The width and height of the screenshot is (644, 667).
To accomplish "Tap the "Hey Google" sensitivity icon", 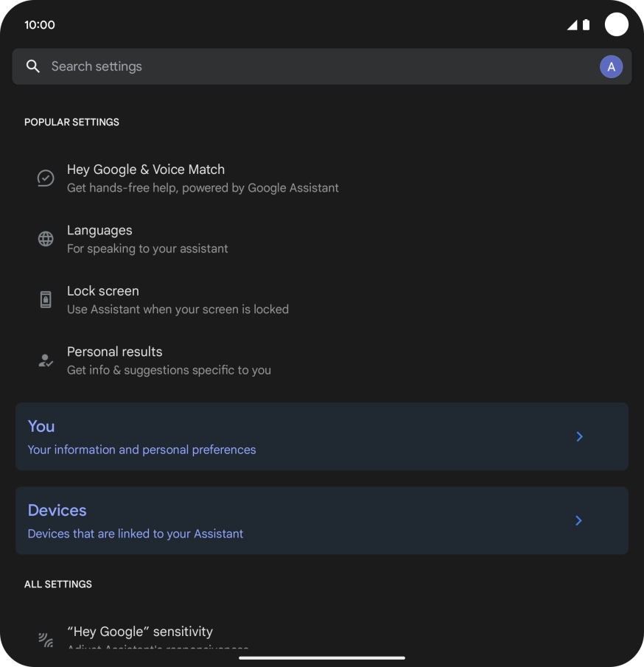I will [46, 639].
